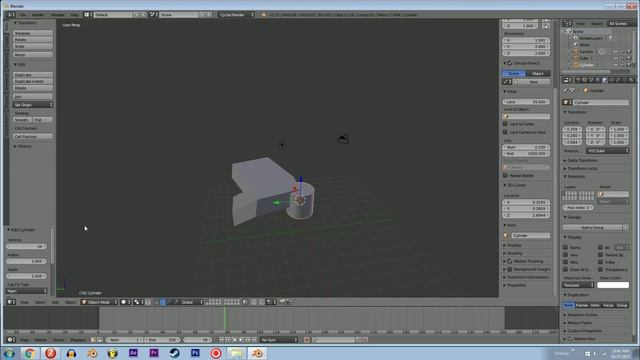The image size is (640, 360).
Task: Click the scene browse icon
Action: pyautogui.click(x=153, y=15)
